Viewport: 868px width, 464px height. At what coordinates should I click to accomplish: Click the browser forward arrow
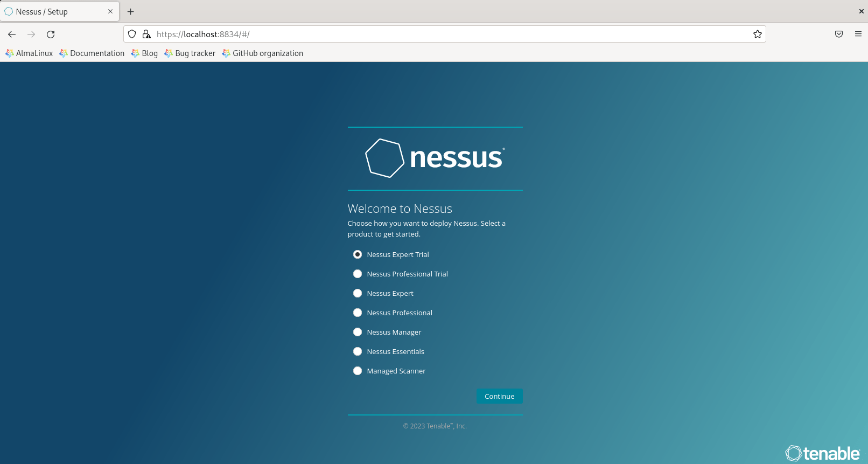[x=31, y=34]
